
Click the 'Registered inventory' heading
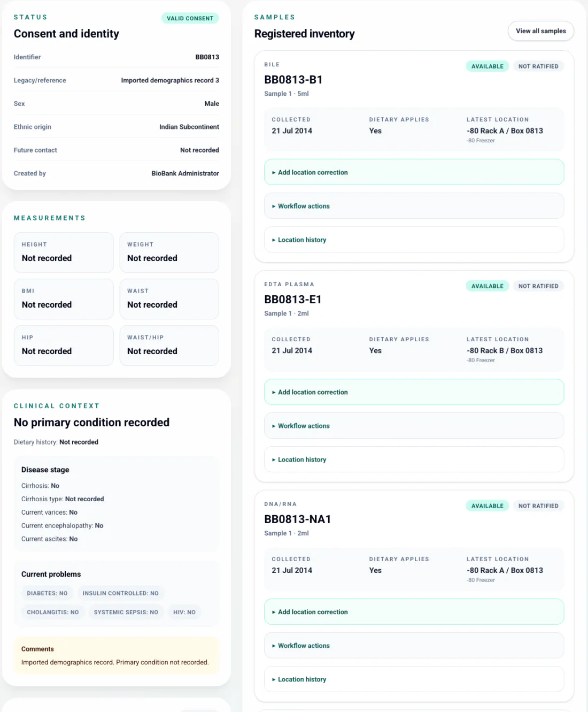[304, 34]
